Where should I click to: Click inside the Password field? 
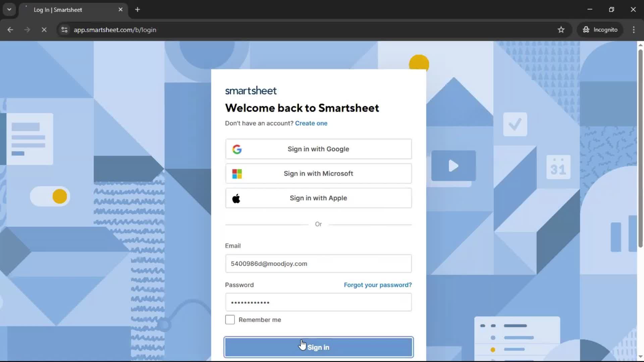[x=318, y=302]
